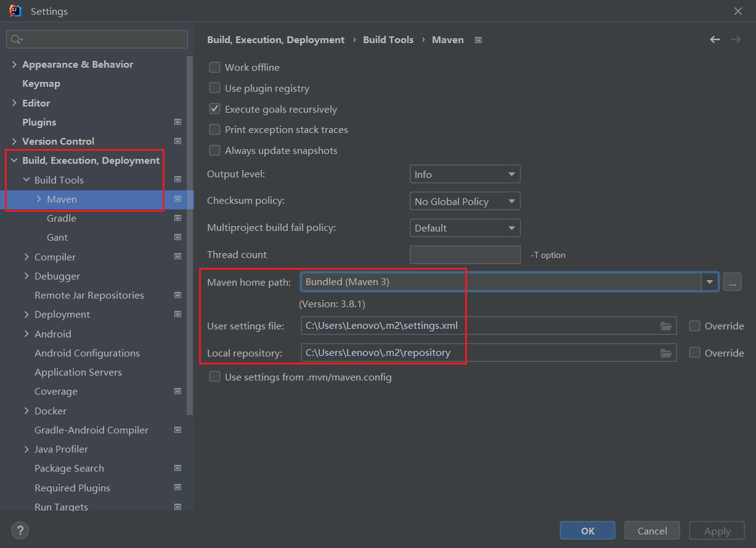Expand the Maven home path combo box
Image resolution: width=756 pixels, height=548 pixels.
pos(710,282)
